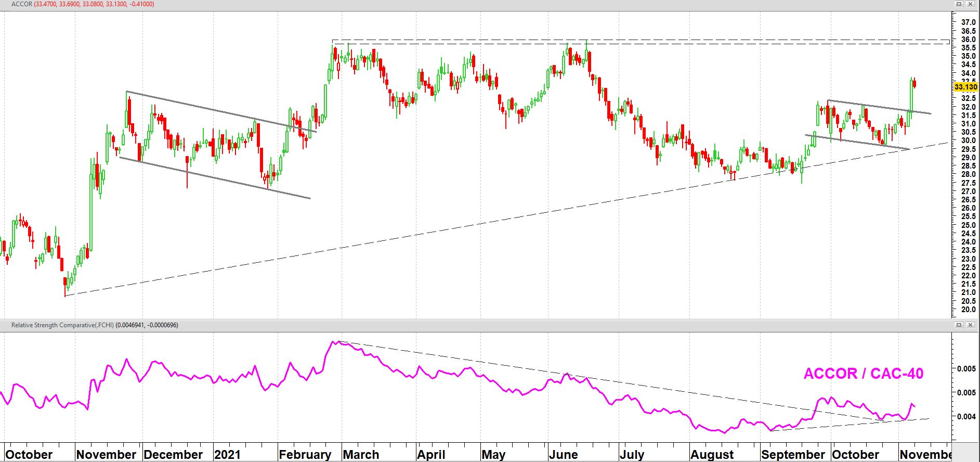Click the June label on date axis
Viewport: 980px width, 462px height.
(x=564, y=454)
